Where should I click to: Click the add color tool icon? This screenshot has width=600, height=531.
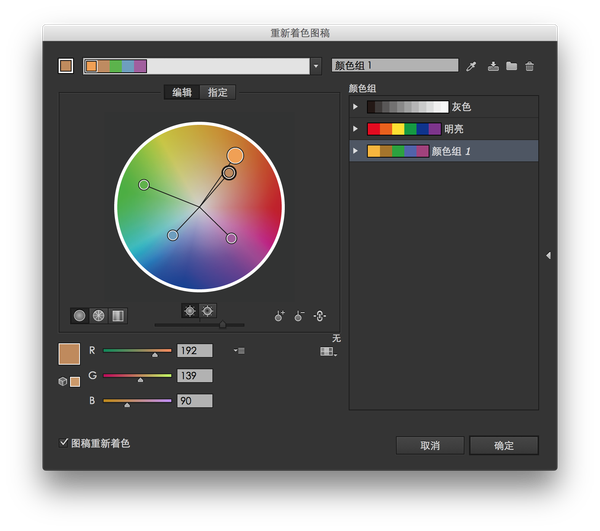click(x=280, y=316)
